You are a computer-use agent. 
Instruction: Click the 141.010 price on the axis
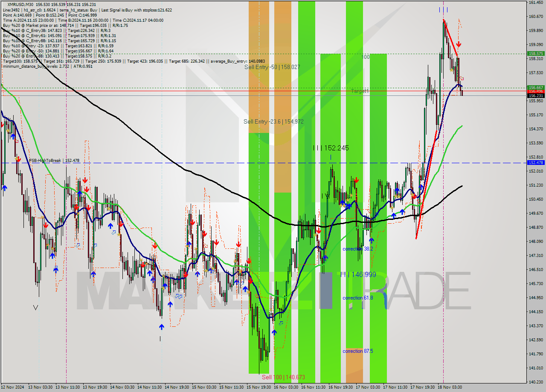pos(536,368)
